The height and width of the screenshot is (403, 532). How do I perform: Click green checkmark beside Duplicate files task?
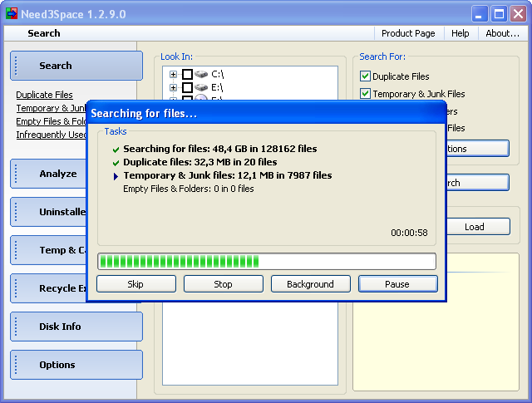click(x=116, y=163)
